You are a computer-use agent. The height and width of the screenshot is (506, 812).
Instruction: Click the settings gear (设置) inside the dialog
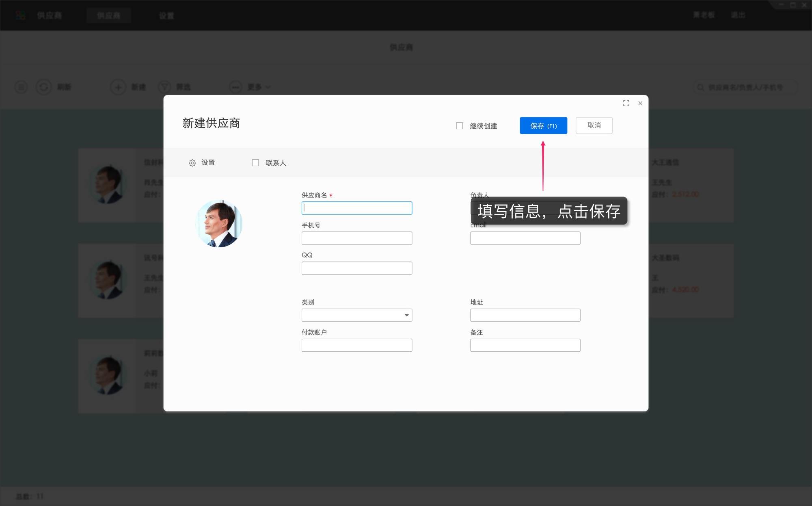(192, 162)
